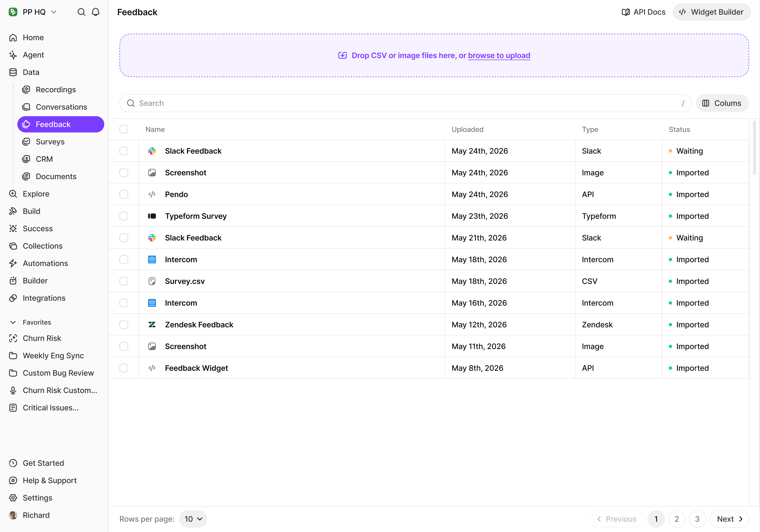This screenshot has width=760, height=532.
Task: Open API Docs
Action: [x=643, y=12]
